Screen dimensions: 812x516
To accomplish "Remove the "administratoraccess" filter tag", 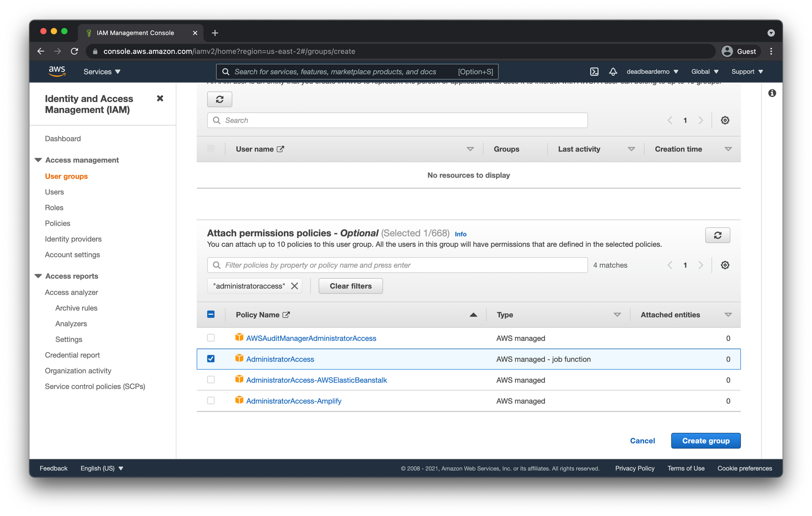I will [x=294, y=286].
